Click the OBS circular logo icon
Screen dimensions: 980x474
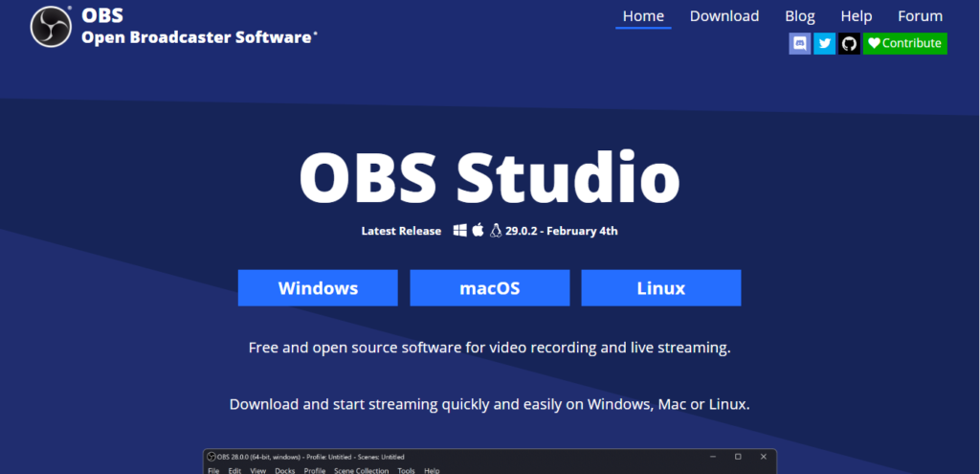click(x=52, y=26)
